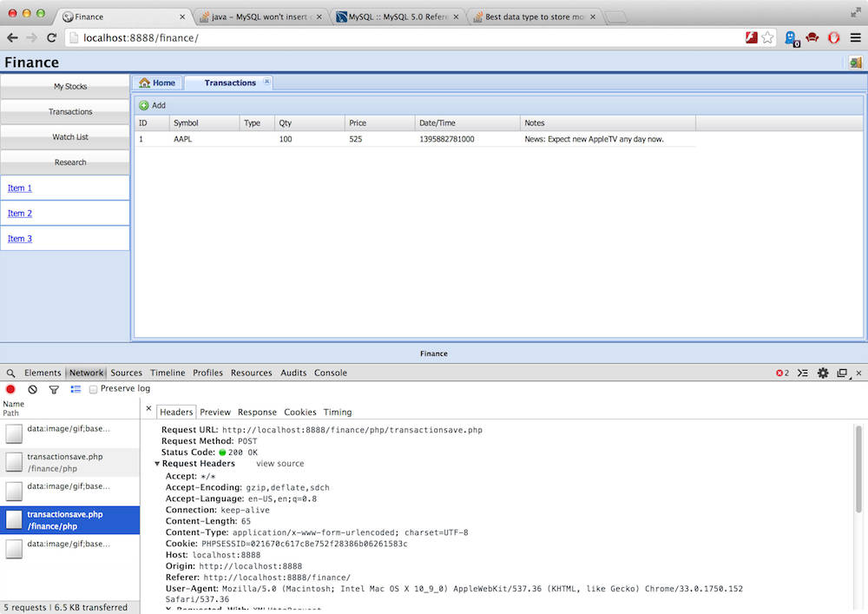Open the console drawer icon

tap(803, 373)
